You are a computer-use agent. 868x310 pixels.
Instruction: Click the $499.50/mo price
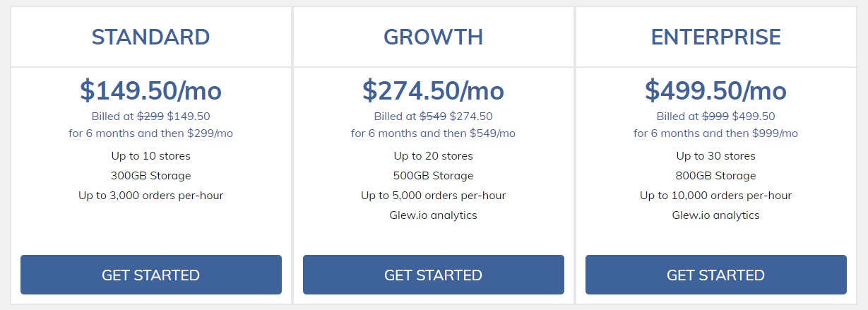coord(716,90)
